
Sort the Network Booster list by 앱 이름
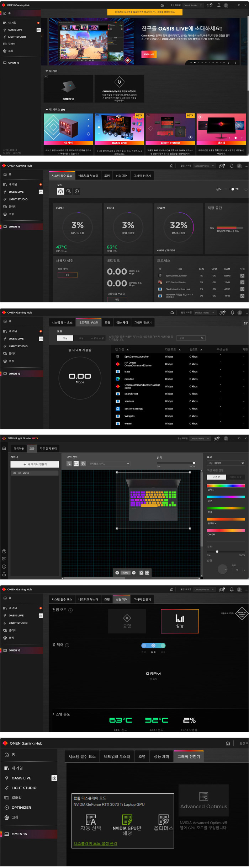[x=122, y=350]
